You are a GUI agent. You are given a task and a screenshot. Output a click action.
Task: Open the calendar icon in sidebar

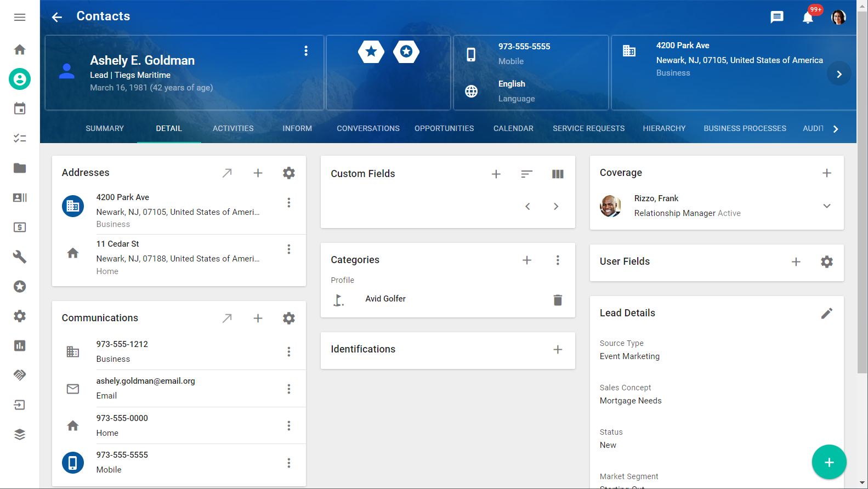(x=20, y=109)
